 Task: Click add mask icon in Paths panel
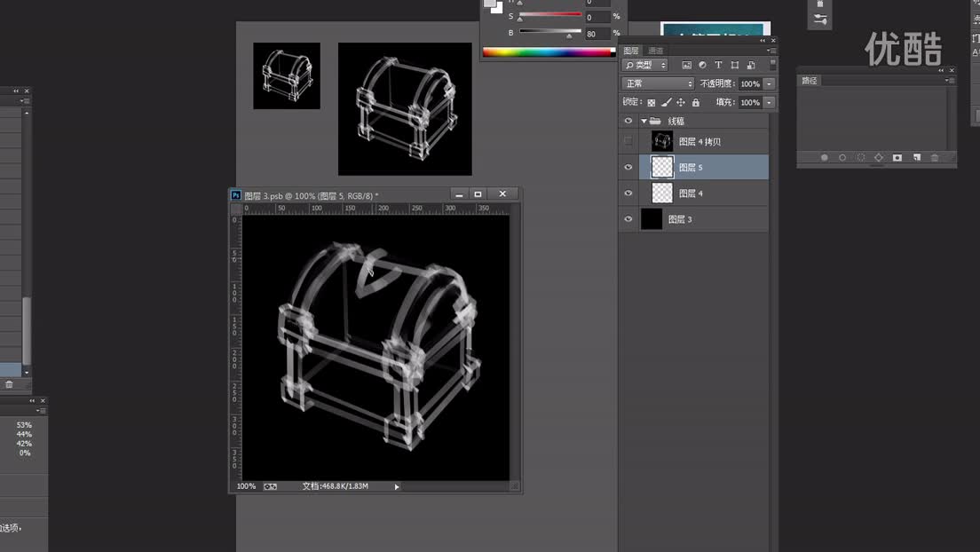pyautogui.click(x=897, y=158)
